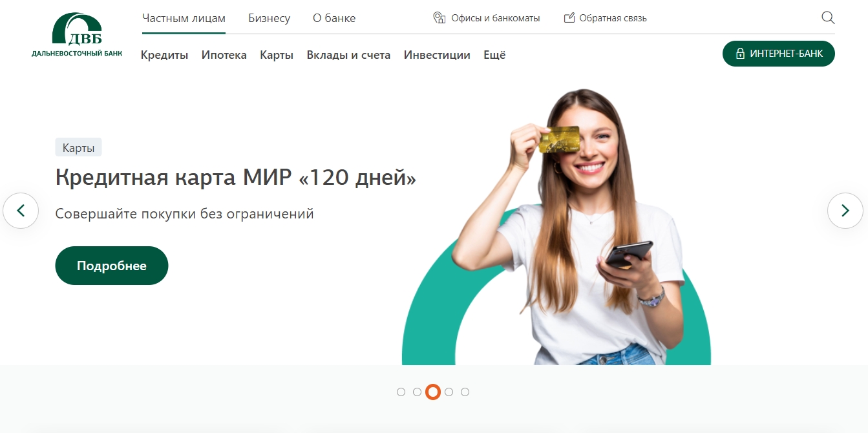Switch to the О банке tab
Viewport: 868px width, 433px height.
click(334, 18)
